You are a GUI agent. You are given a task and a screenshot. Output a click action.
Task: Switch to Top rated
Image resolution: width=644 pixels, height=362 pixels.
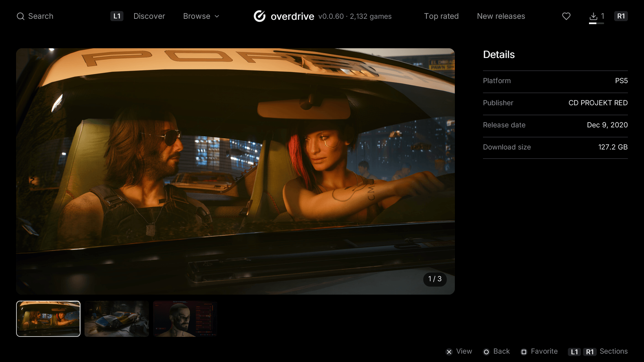click(x=441, y=16)
